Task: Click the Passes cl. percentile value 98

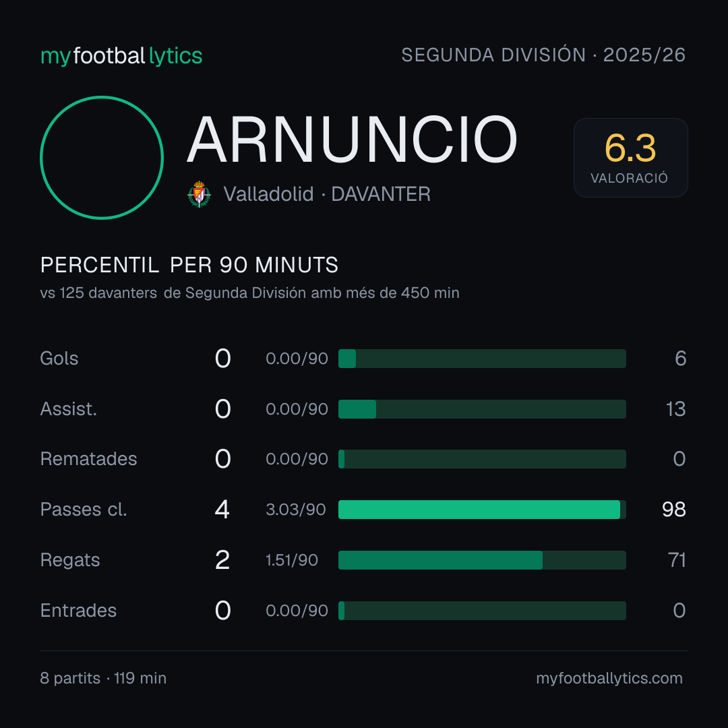Action: coord(673,510)
